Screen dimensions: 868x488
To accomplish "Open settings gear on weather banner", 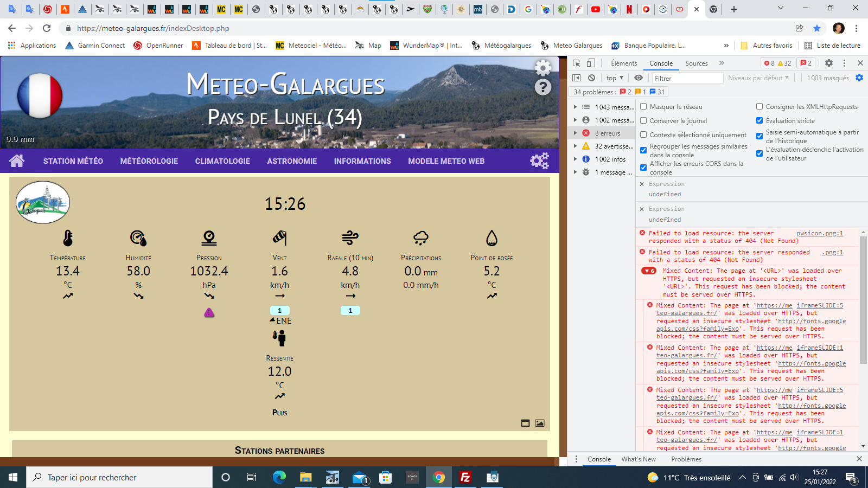I will click(543, 68).
